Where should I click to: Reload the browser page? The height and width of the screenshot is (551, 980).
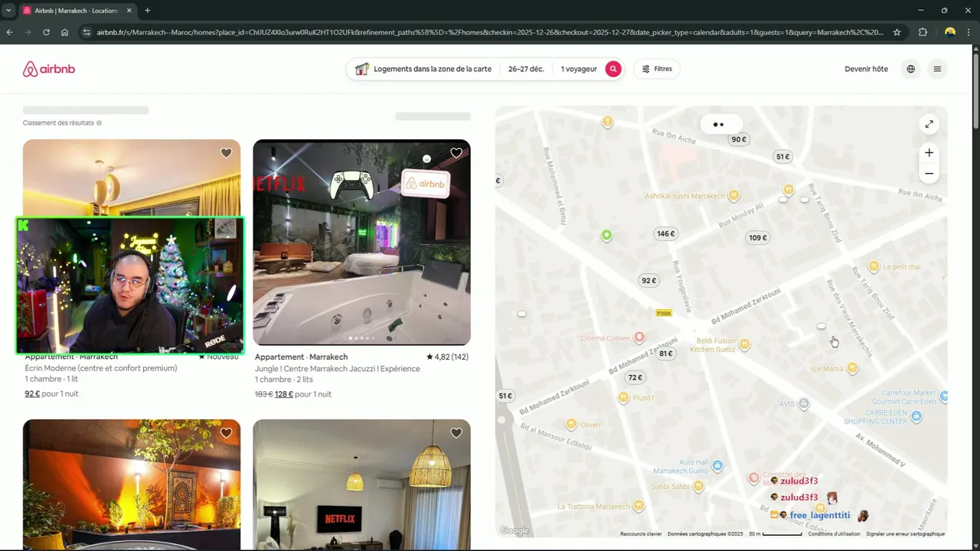pyautogui.click(x=46, y=32)
